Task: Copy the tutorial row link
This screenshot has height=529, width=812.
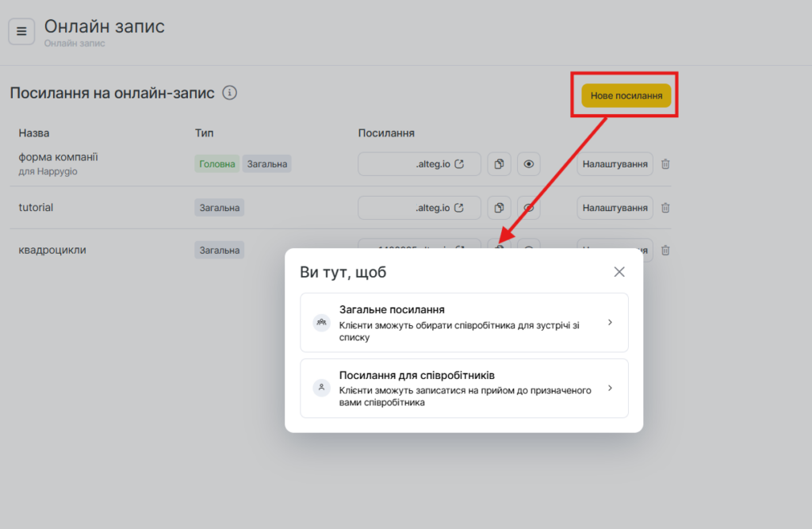Action: [499, 208]
